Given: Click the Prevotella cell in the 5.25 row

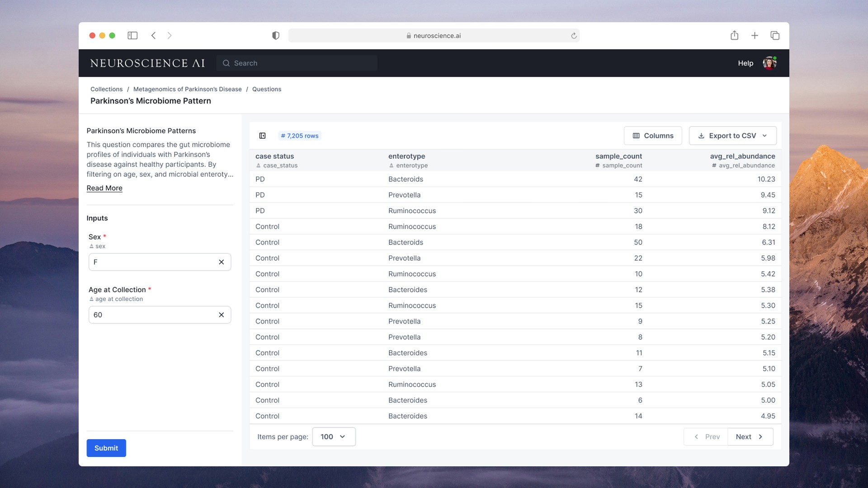Looking at the screenshot, I should (x=404, y=321).
